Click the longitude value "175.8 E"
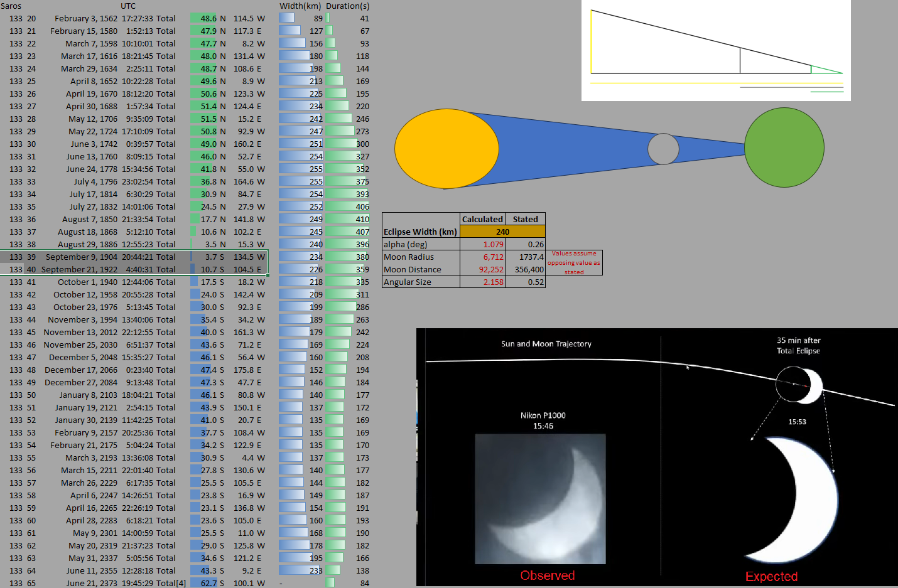This screenshot has height=588, width=898. click(249, 370)
